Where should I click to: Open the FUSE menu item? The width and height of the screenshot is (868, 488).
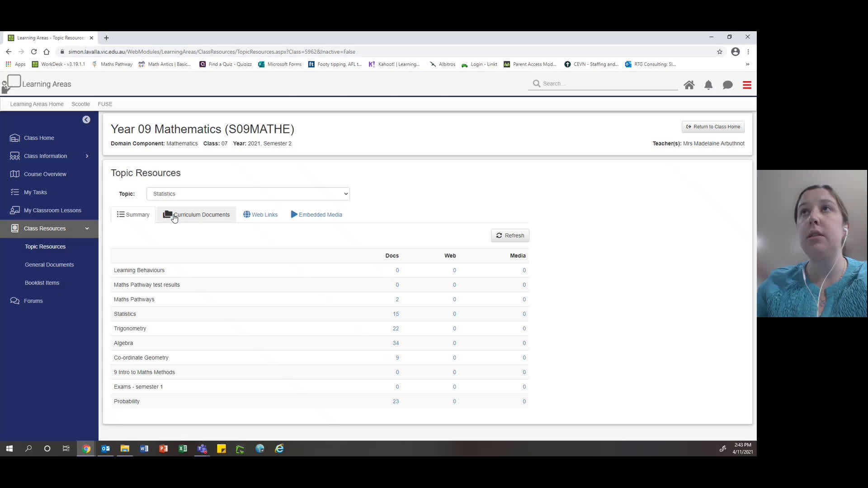[x=104, y=103]
